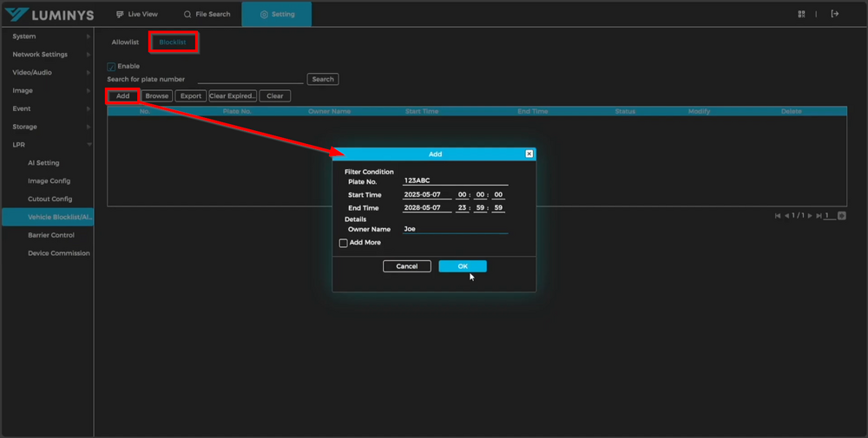868x438 pixels.
Task: Open the File Search tab
Action: tap(207, 15)
